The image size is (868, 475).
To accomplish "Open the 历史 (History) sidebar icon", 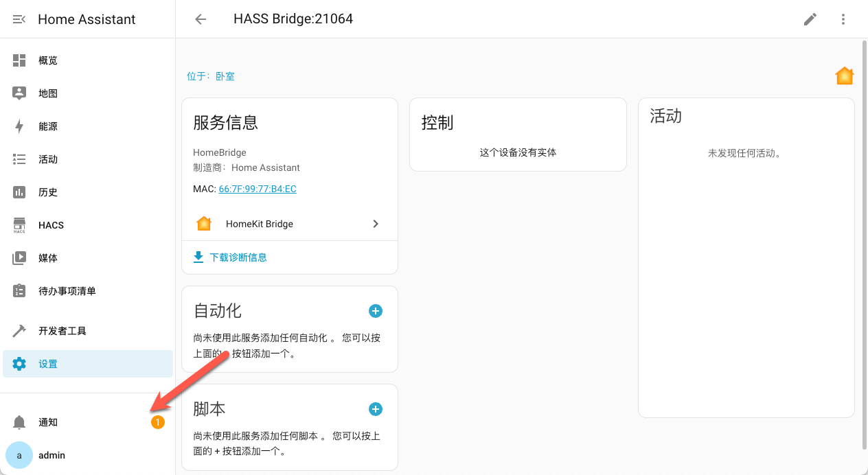I will [x=19, y=192].
